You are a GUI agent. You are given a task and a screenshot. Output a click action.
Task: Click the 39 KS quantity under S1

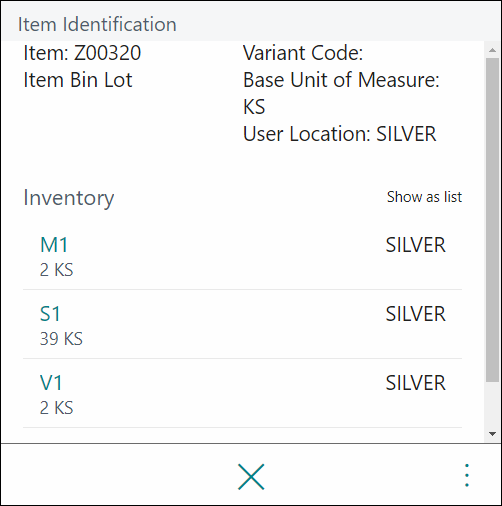[x=61, y=339]
